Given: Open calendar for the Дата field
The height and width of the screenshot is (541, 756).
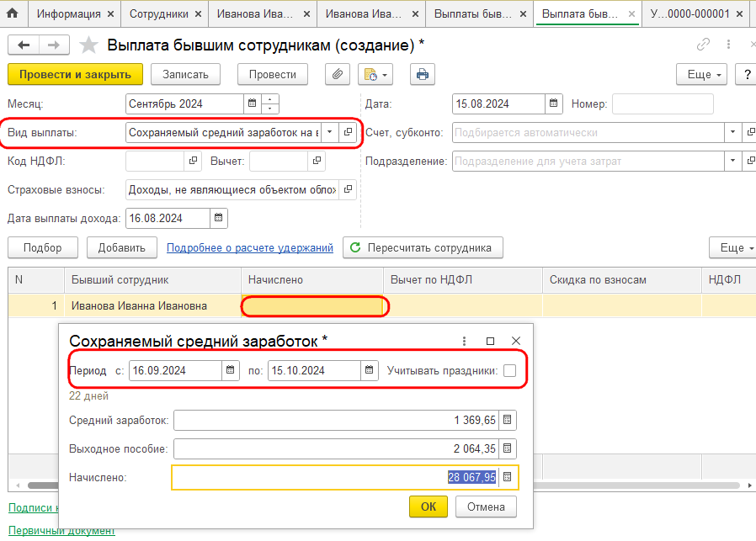Looking at the screenshot, I should pyautogui.click(x=553, y=103).
